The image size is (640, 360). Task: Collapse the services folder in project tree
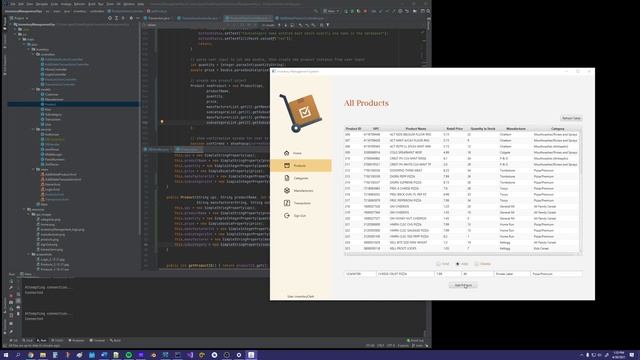pos(33,129)
